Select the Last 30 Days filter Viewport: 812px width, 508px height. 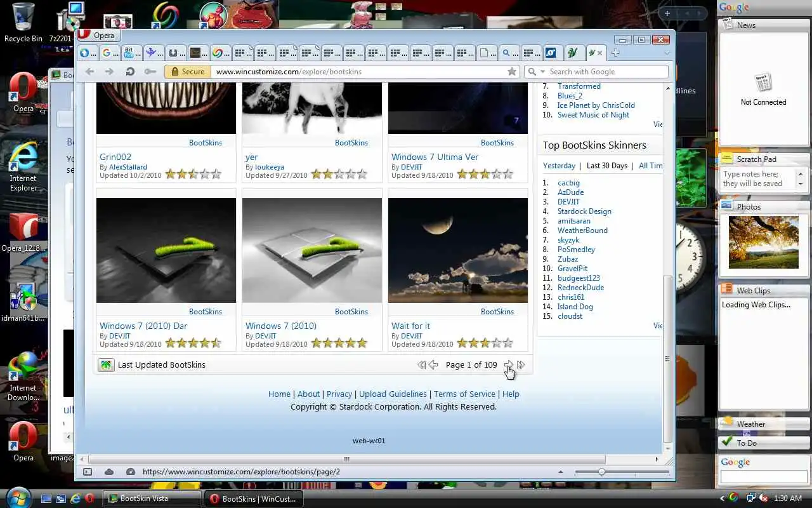point(607,166)
